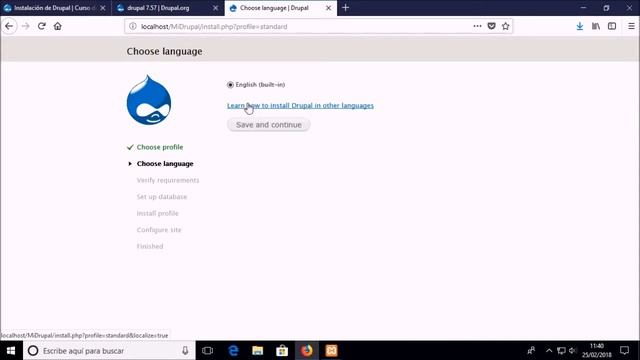
Task: Show hidden system tray icons
Action: point(549,351)
